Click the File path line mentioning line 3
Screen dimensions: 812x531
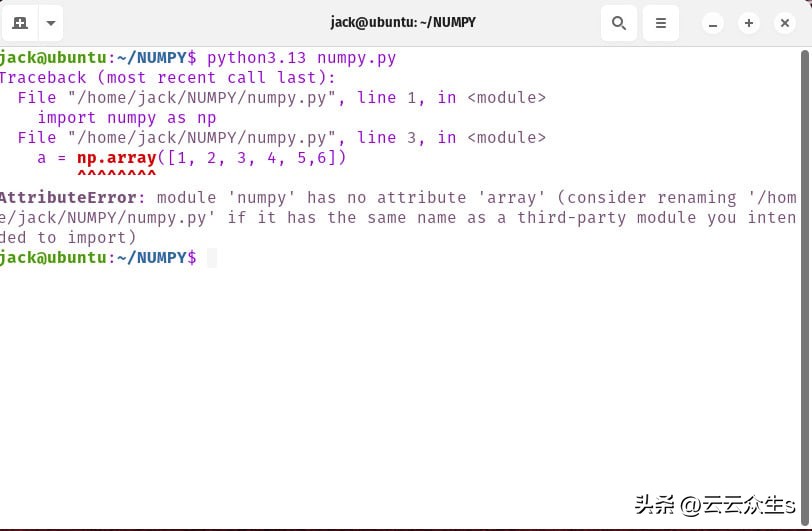[x=282, y=138]
